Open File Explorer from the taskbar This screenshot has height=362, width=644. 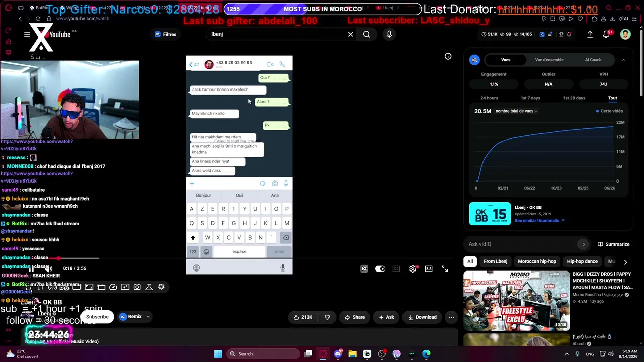[x=352, y=354]
